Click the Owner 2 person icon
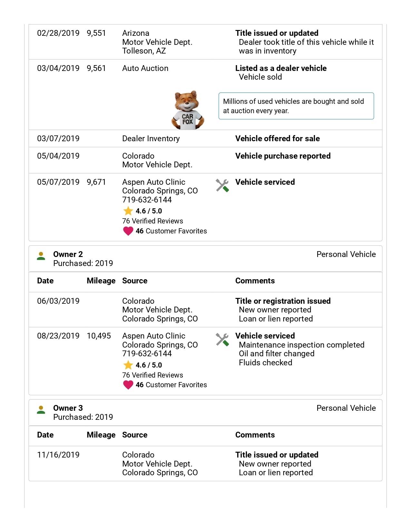 41,256
